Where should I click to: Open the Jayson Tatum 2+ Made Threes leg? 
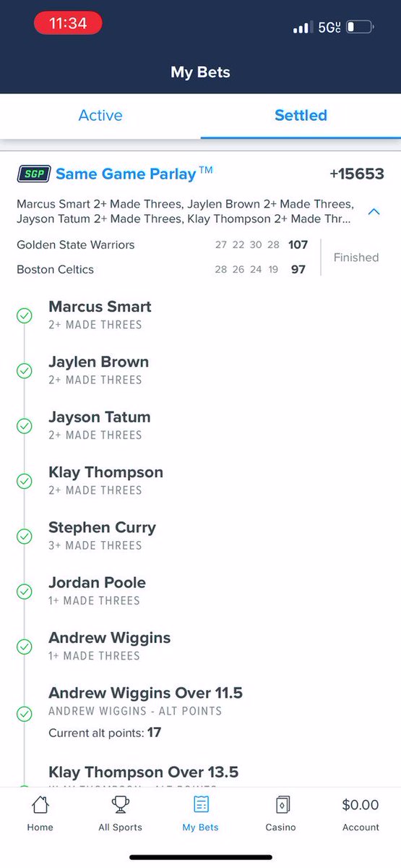[100, 425]
